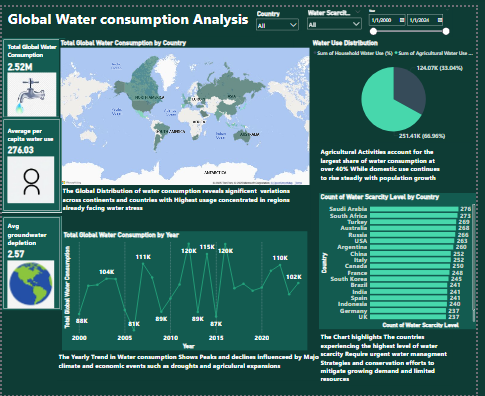Click the 111K data label
Image resolution: width=485 pixels, height=396 pixels.
tap(143, 257)
